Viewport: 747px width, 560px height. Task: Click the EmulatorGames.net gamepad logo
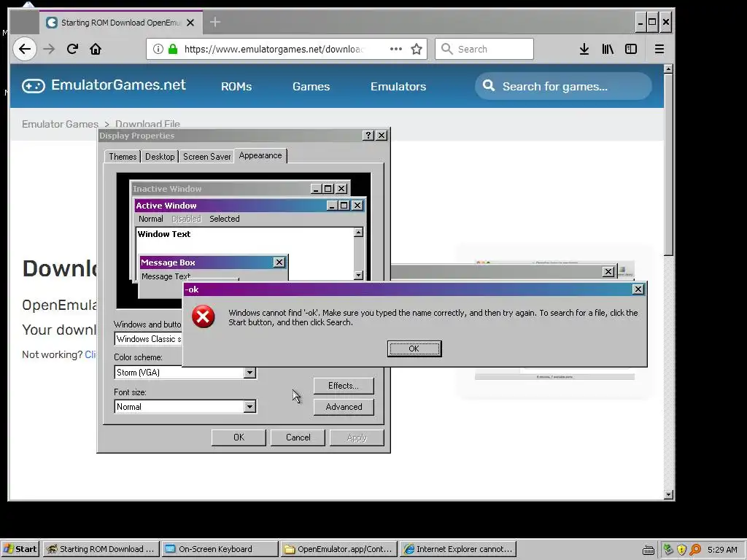pyautogui.click(x=34, y=86)
